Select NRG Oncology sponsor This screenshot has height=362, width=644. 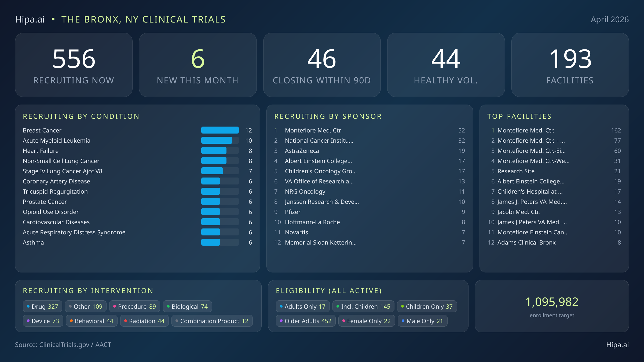pyautogui.click(x=369, y=191)
